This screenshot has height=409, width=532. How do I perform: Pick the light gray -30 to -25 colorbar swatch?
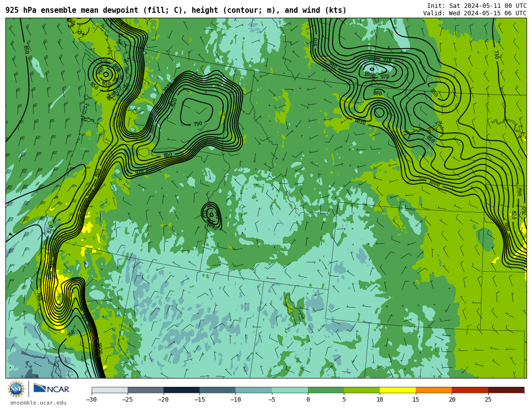[x=109, y=390]
